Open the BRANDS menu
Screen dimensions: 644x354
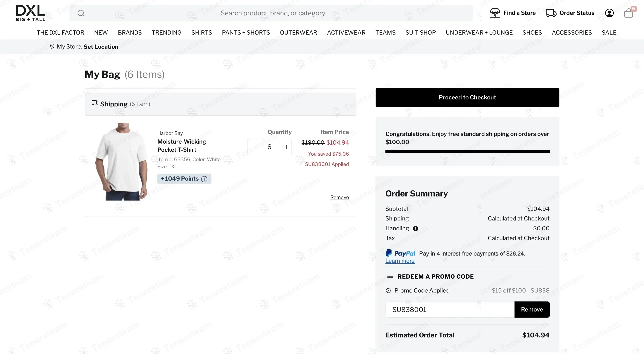[x=130, y=32]
